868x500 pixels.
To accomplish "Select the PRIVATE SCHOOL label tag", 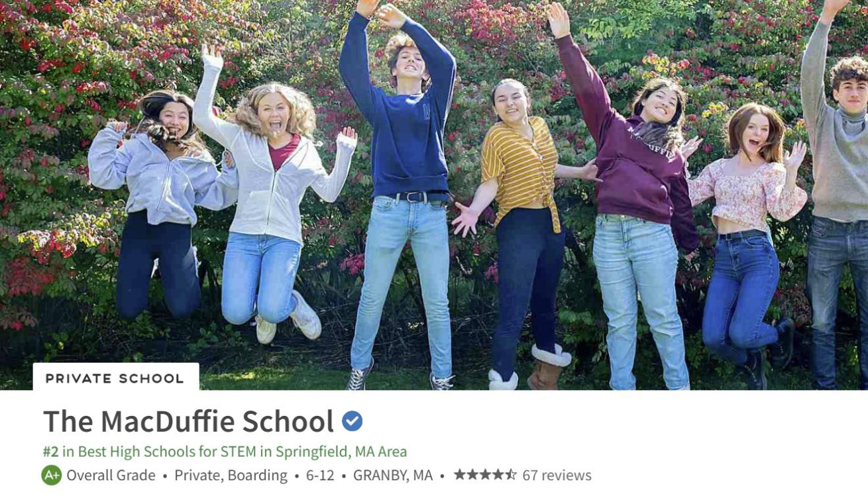I will coord(115,379).
